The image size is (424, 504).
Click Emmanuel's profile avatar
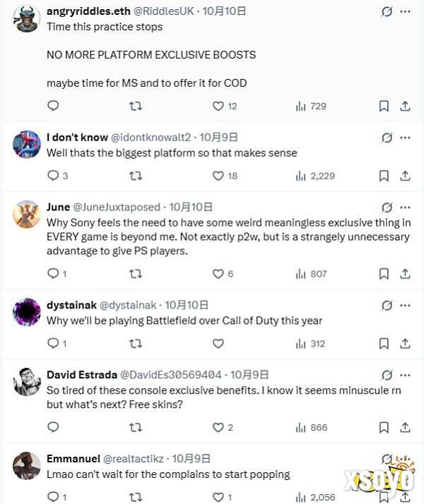tap(27, 466)
